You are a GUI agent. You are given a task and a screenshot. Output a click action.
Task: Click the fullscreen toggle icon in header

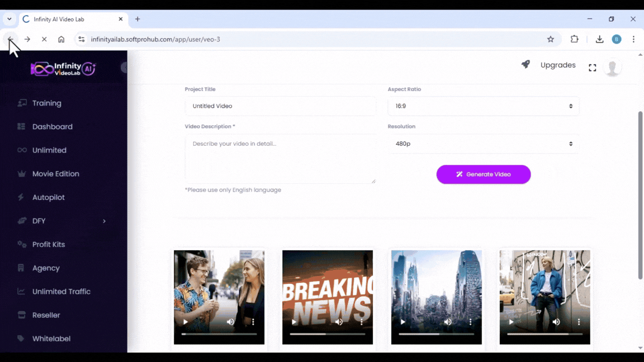click(592, 68)
